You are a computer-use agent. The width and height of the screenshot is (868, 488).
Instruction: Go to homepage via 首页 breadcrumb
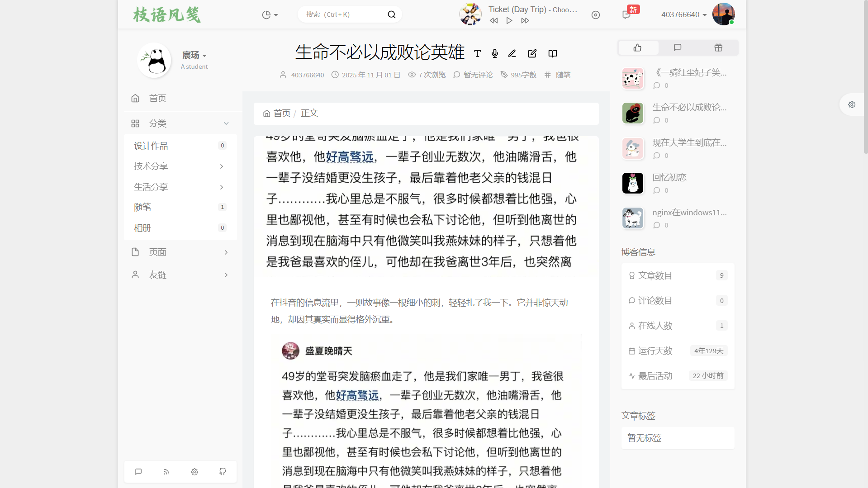pos(281,113)
